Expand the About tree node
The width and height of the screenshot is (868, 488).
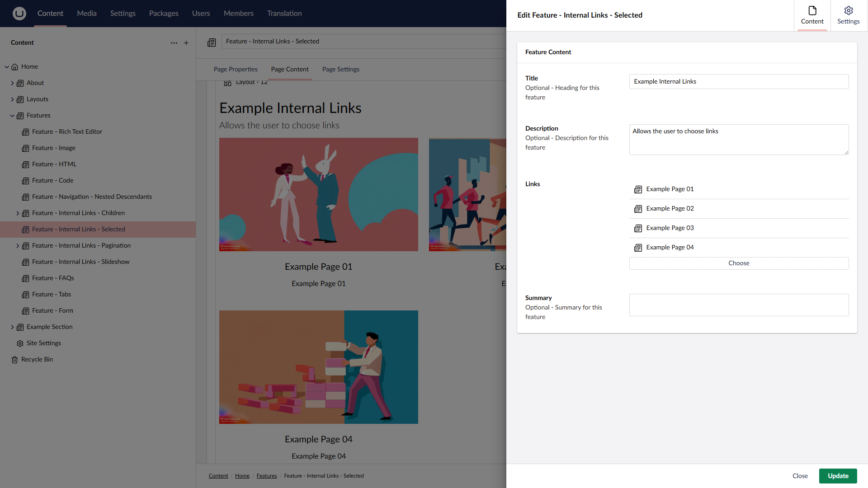coord(12,83)
